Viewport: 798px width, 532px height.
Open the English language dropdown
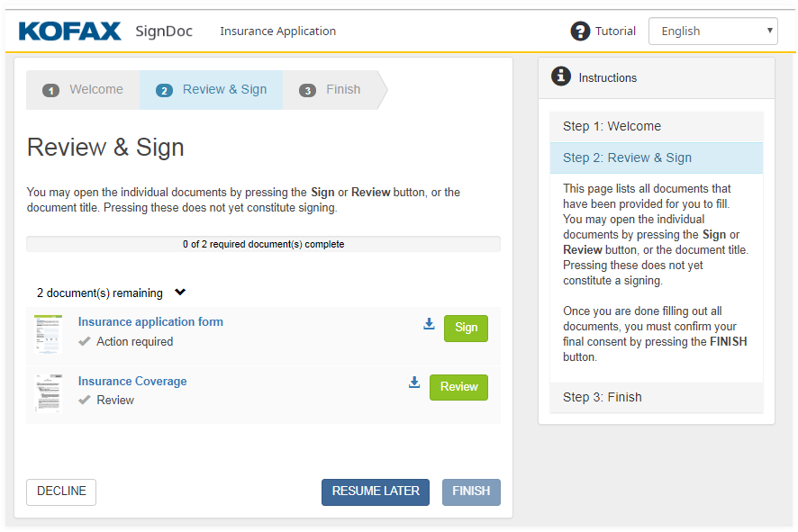pyautogui.click(x=712, y=32)
